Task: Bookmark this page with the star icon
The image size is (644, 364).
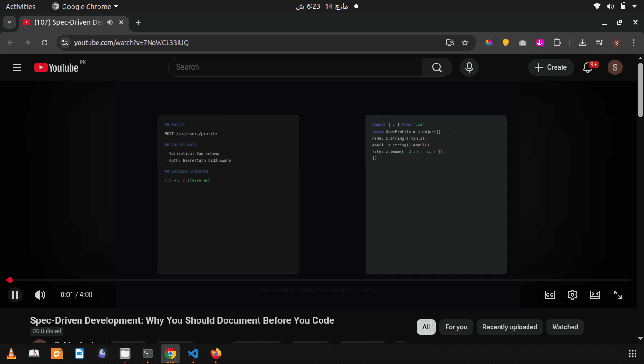Action: [465, 42]
